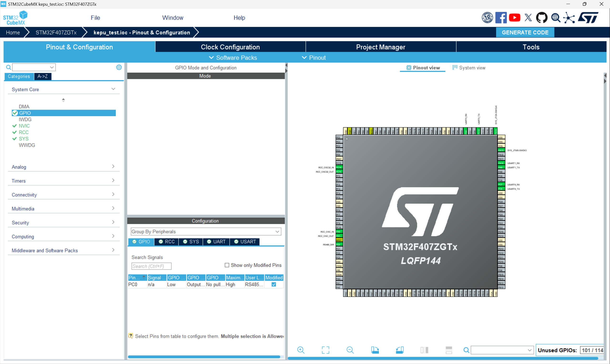The height and width of the screenshot is (364, 610).
Task: Click GENERATE CODE button
Action: tap(525, 32)
